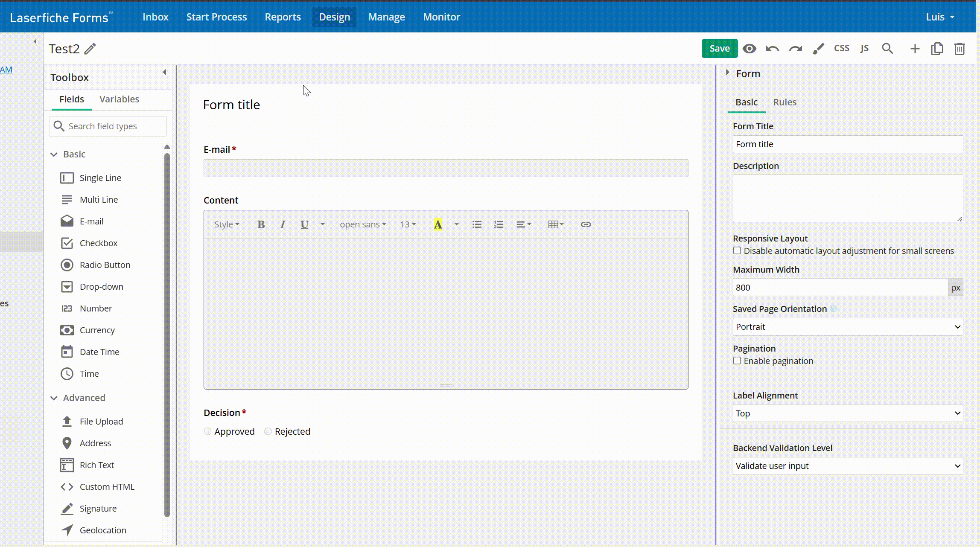Open the table insert dropdown
980x547 pixels.
556,224
